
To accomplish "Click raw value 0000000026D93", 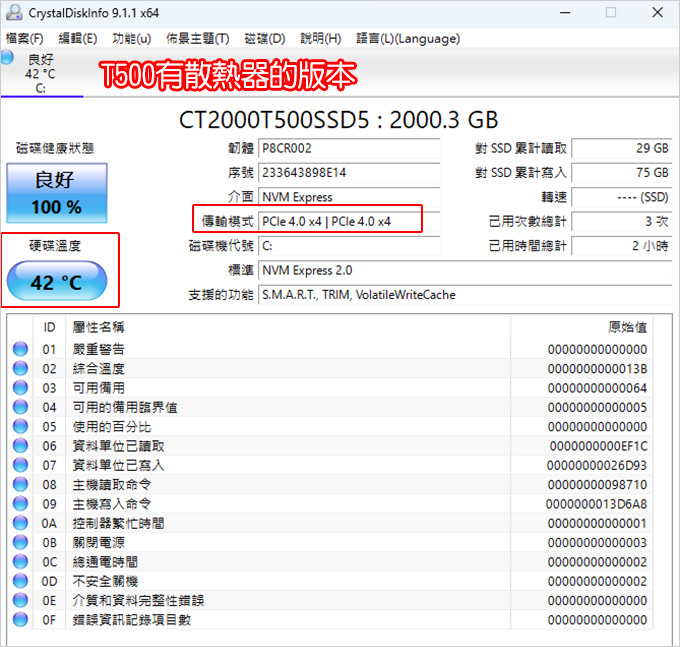I will coord(597,465).
